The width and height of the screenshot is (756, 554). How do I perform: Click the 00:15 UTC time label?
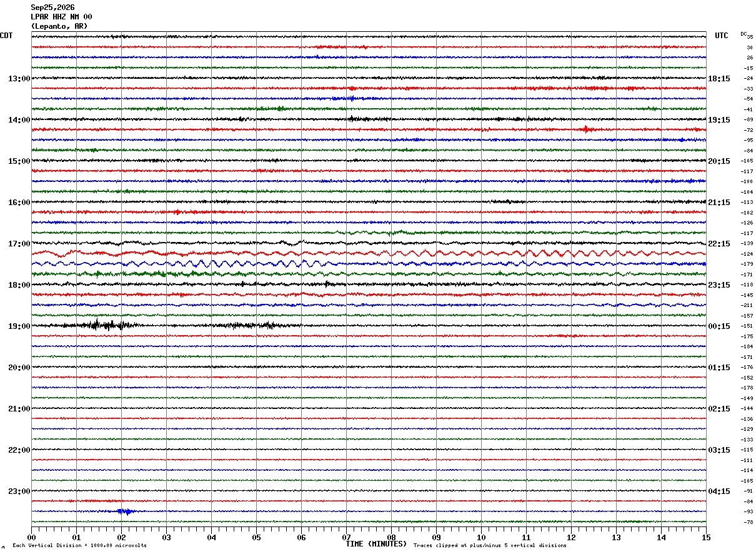719,326
